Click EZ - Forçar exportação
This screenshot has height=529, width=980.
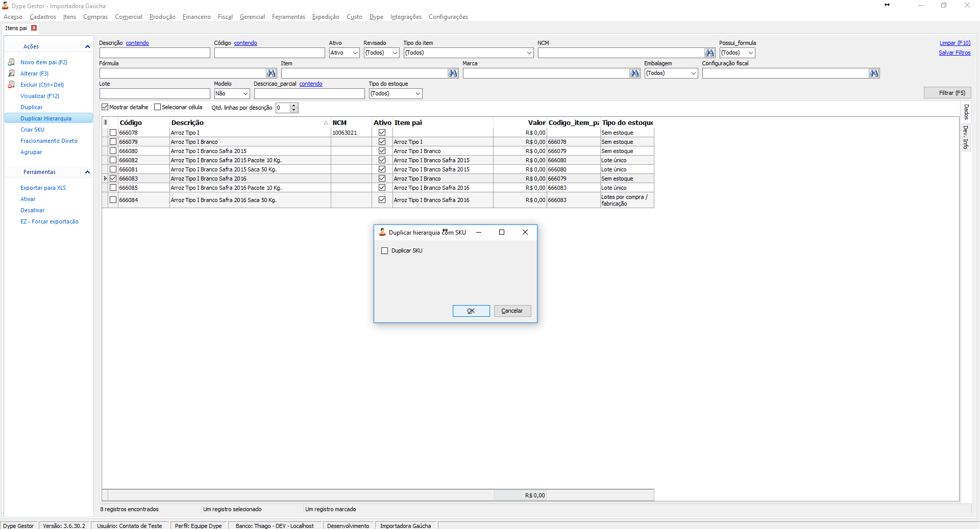pos(50,221)
